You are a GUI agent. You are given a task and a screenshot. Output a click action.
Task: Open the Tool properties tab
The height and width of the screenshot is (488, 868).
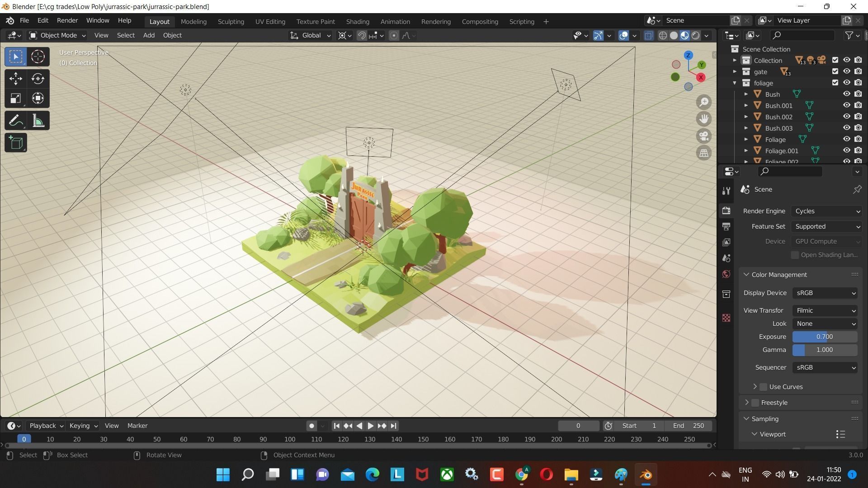tap(726, 191)
